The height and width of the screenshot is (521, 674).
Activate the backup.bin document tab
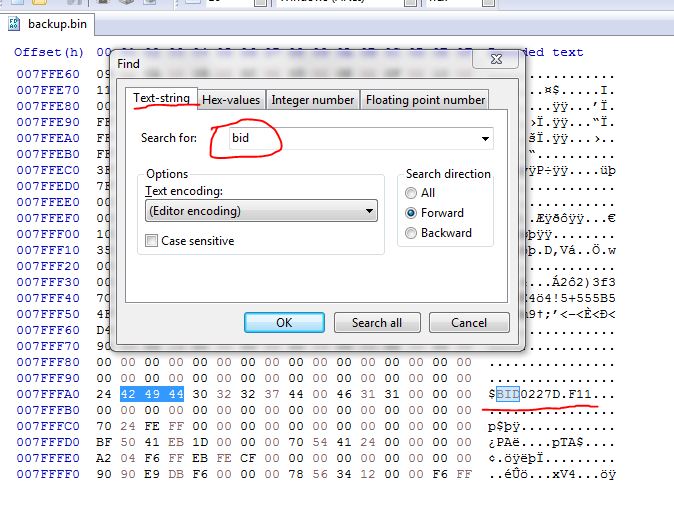[47, 24]
